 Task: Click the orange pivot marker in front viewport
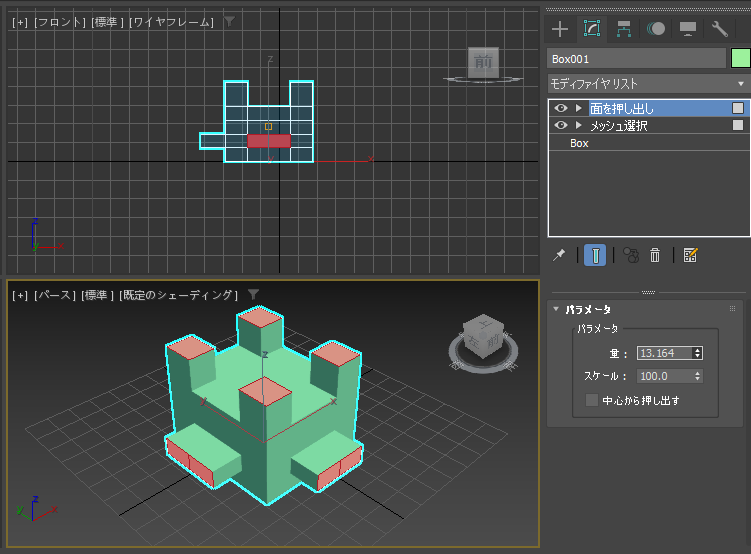[268, 126]
